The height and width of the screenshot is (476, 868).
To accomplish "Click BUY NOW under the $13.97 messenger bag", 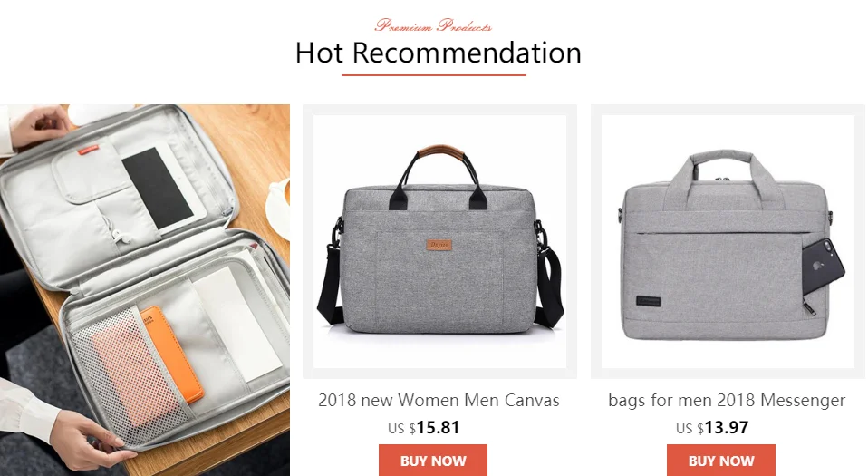I will (x=720, y=460).
